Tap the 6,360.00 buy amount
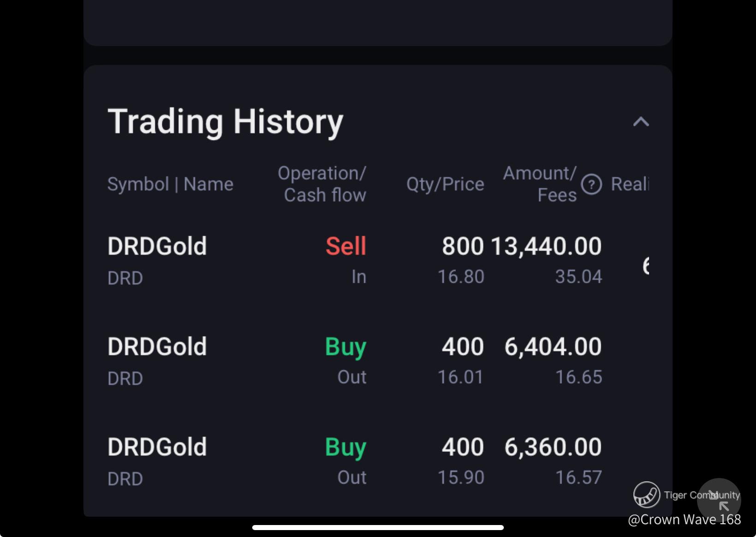The image size is (756, 537). pyautogui.click(x=553, y=447)
